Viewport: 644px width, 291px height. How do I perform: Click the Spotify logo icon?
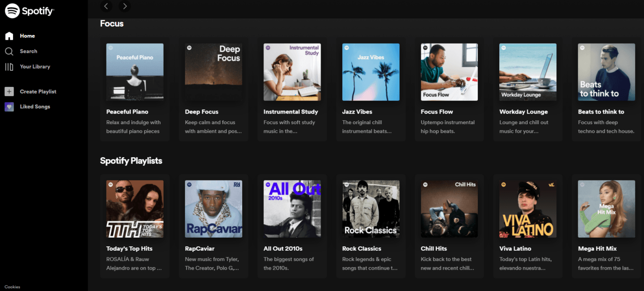12,11
